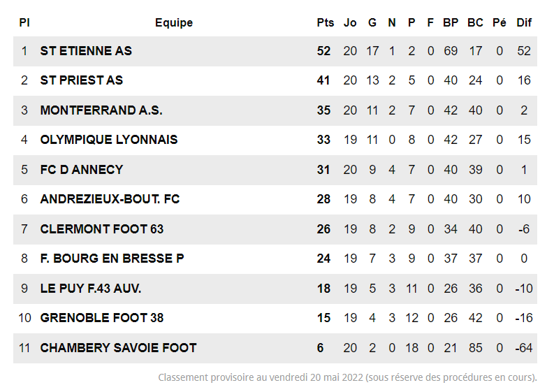
Task: Select CHAMBERY SAVOIE FOOT team name
Action: (119, 348)
